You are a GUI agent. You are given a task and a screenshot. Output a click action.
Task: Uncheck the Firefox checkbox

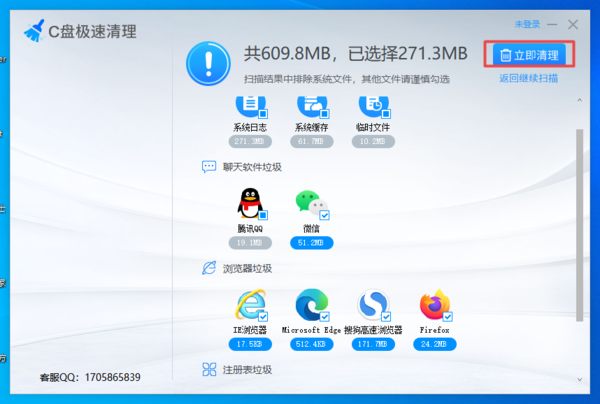tap(448, 317)
